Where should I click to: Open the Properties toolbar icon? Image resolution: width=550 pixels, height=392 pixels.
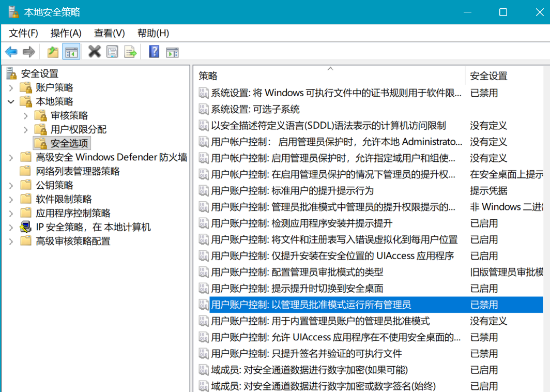tap(112, 52)
